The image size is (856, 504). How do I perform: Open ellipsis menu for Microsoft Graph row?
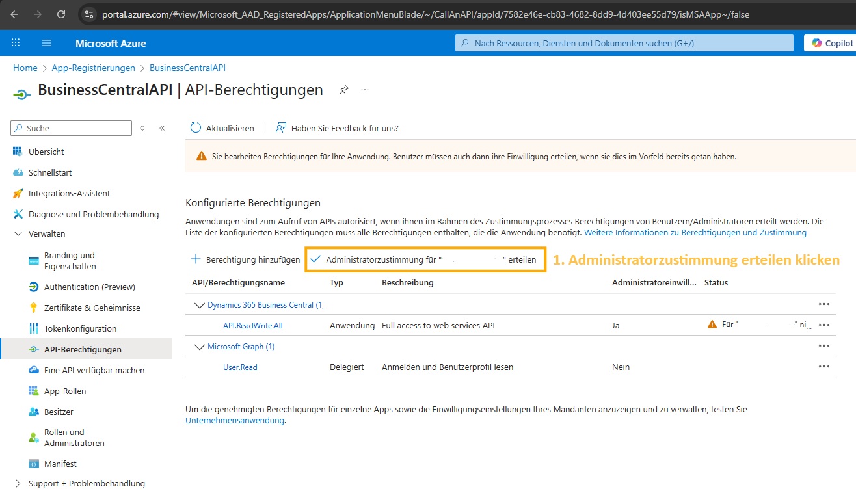click(x=824, y=345)
